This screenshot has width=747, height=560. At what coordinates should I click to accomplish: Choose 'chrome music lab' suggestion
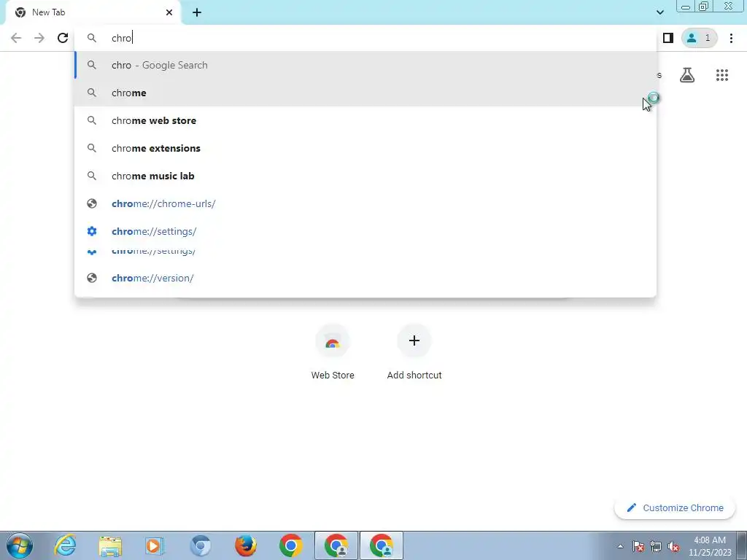click(365, 176)
